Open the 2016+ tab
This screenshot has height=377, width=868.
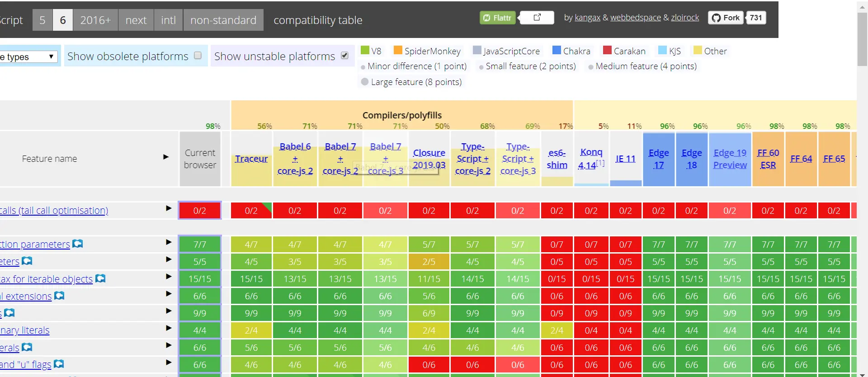point(95,20)
